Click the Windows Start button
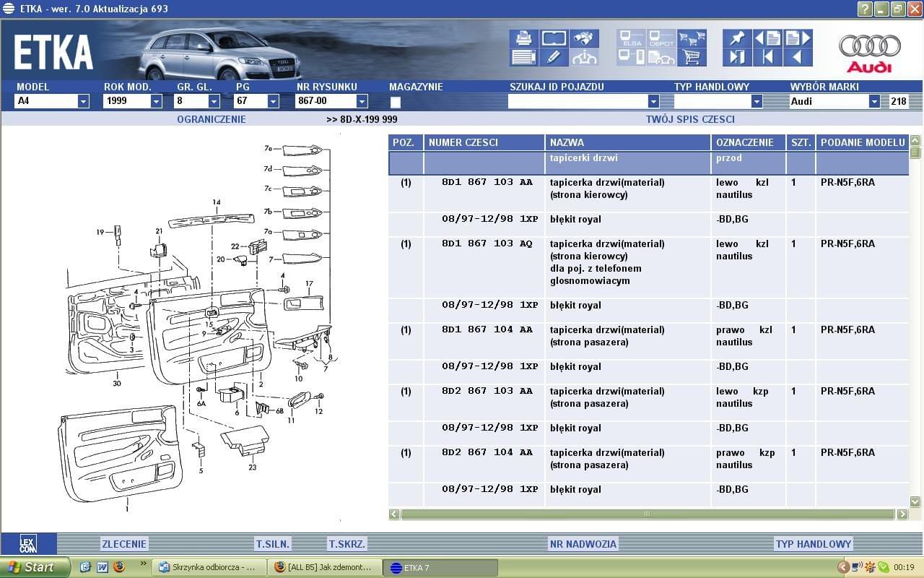This screenshot has height=578, width=924. [35, 567]
